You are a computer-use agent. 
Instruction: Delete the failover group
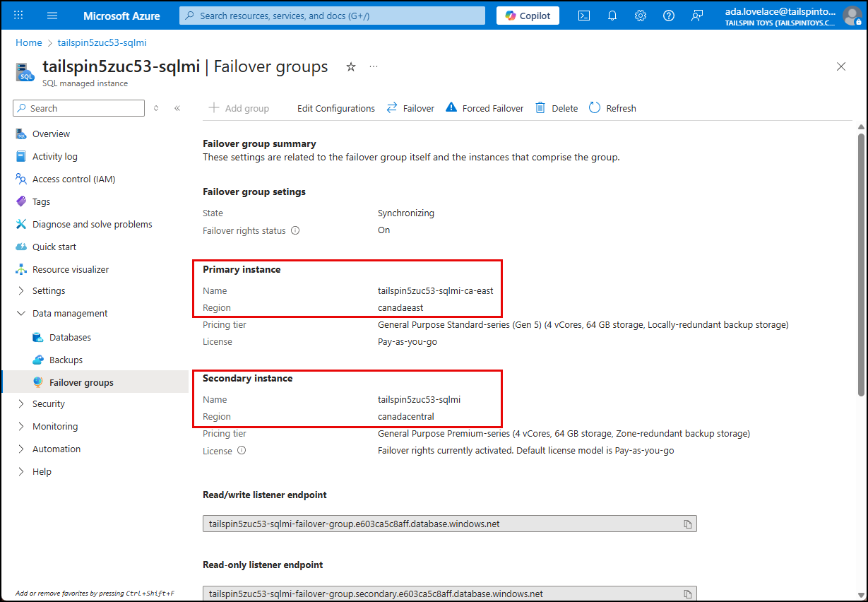tap(556, 108)
